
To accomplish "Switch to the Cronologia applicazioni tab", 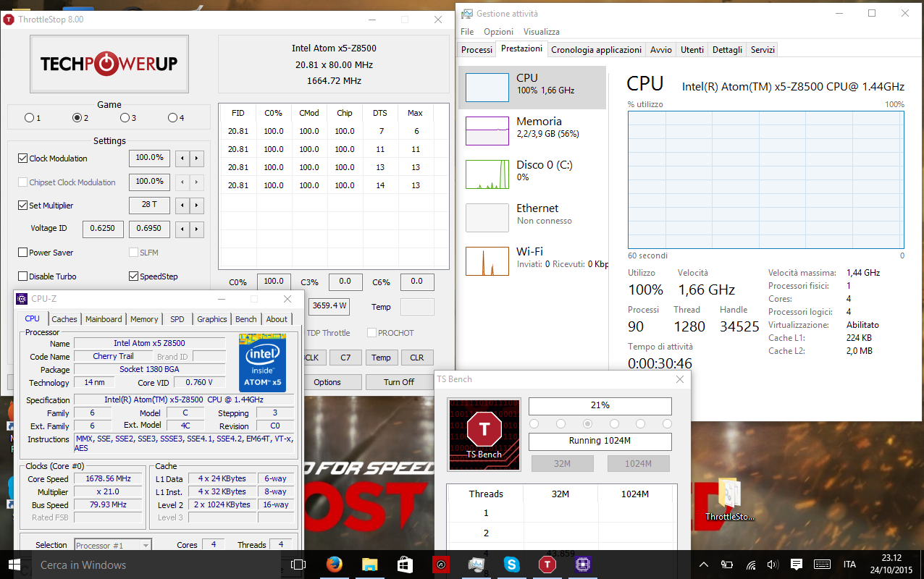I will pos(596,50).
